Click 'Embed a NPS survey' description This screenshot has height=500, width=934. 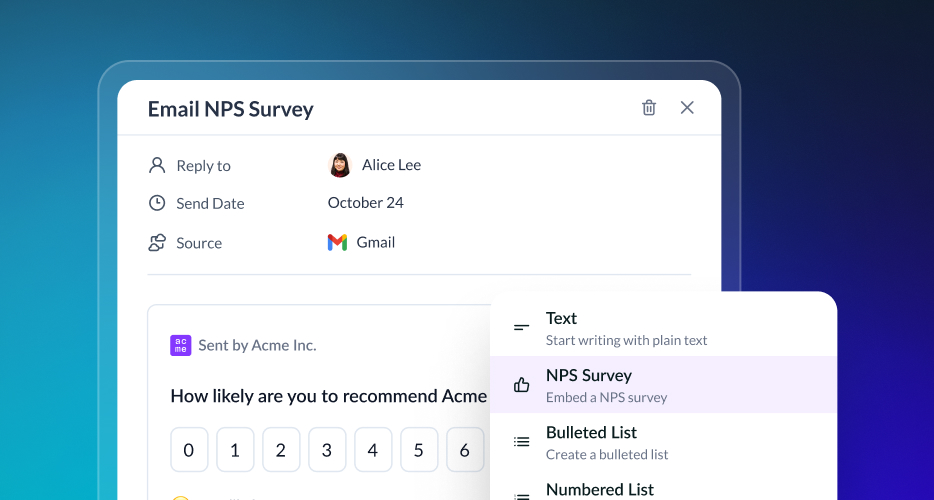coord(606,397)
